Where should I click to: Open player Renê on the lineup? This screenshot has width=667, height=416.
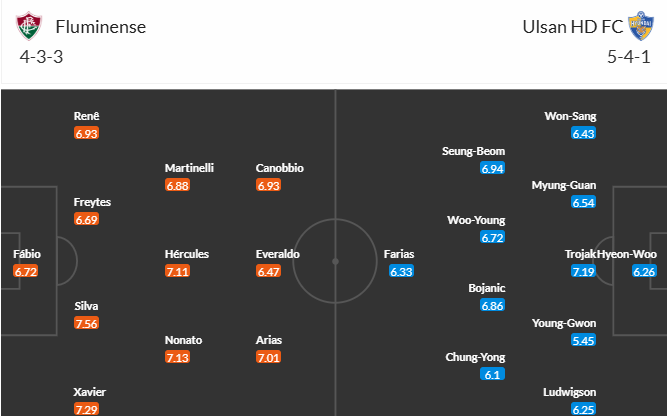[x=86, y=116]
